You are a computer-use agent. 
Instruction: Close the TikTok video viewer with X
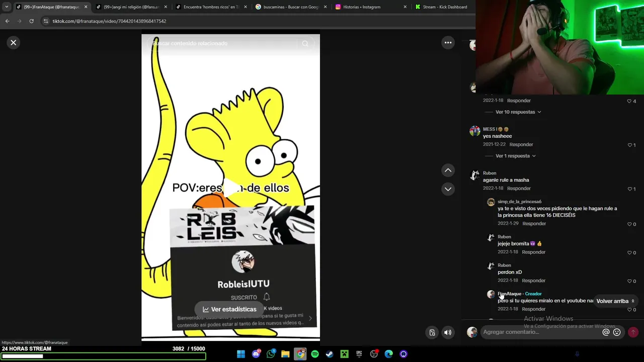coord(14,43)
